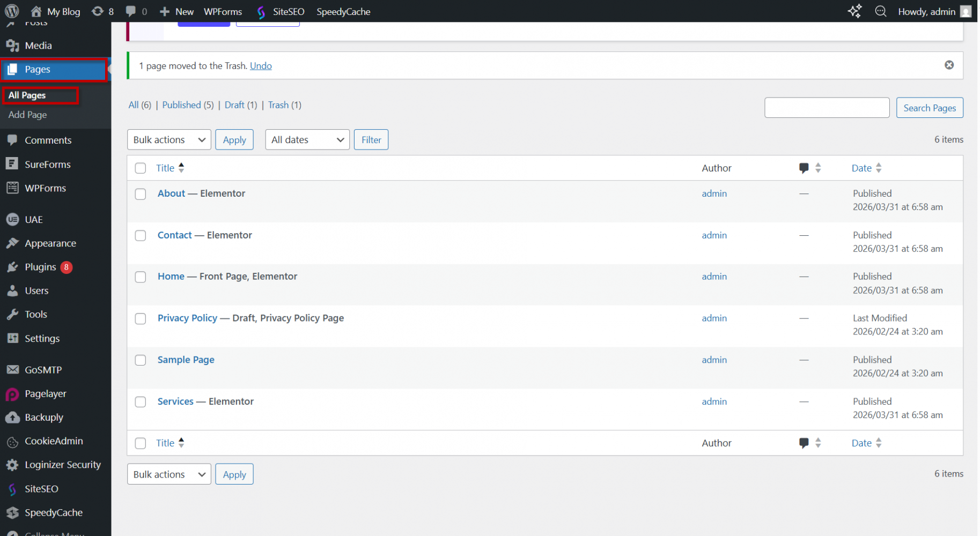The image size is (980, 536).
Task: Click the comments bubble in admin bar
Action: (x=131, y=11)
